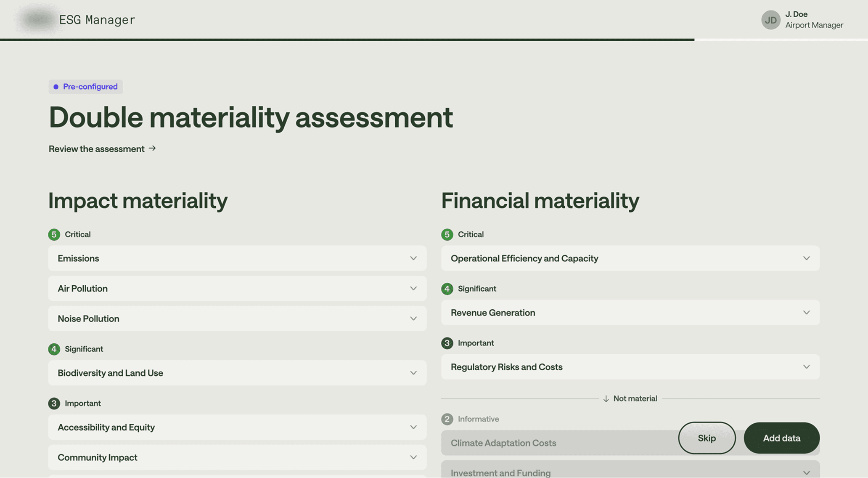Click the Financial materiality Significant 4 badge

coord(447,289)
